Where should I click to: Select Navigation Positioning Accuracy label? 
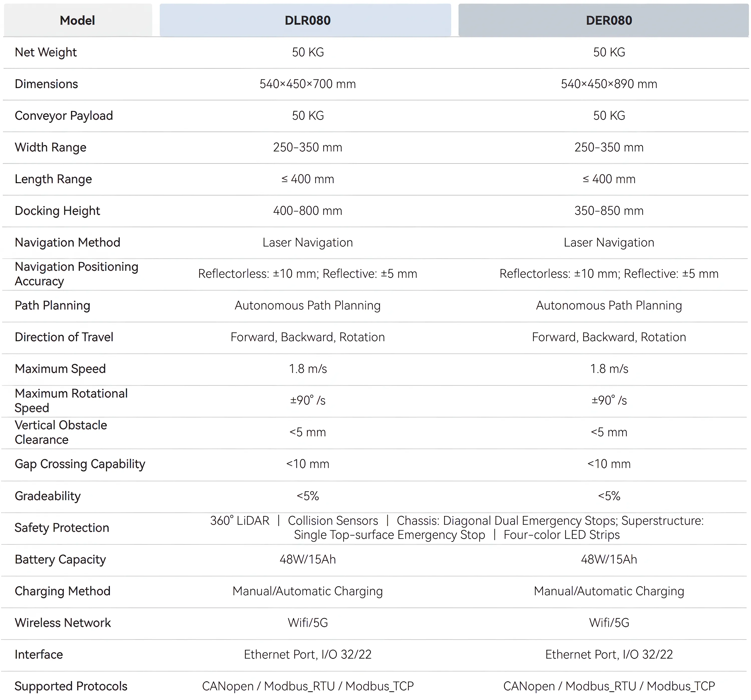pyautogui.click(x=76, y=274)
